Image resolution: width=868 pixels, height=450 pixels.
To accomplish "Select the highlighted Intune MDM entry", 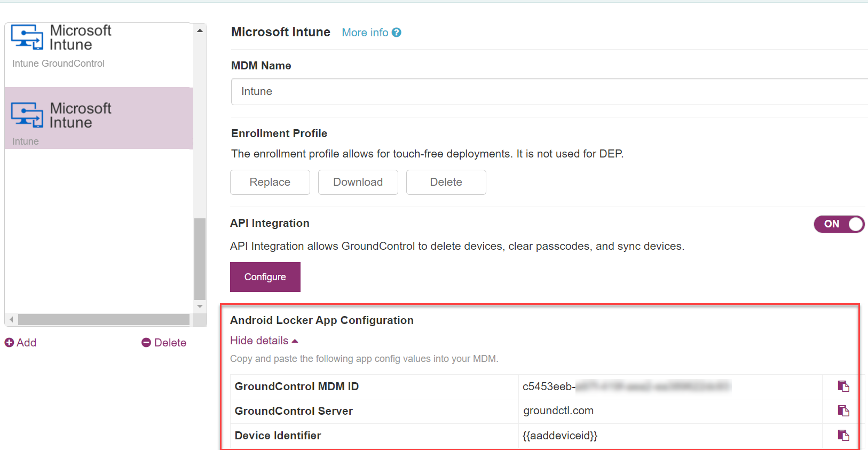I will 99,118.
